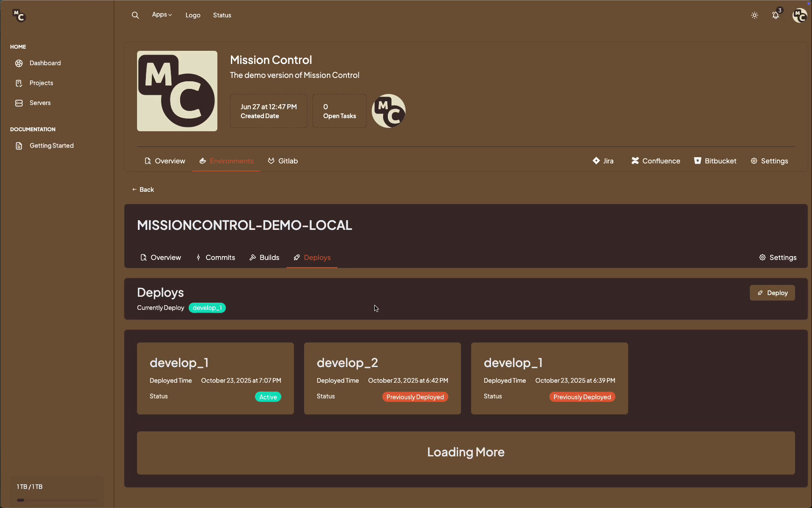Open the notifications bell icon

(x=776, y=15)
